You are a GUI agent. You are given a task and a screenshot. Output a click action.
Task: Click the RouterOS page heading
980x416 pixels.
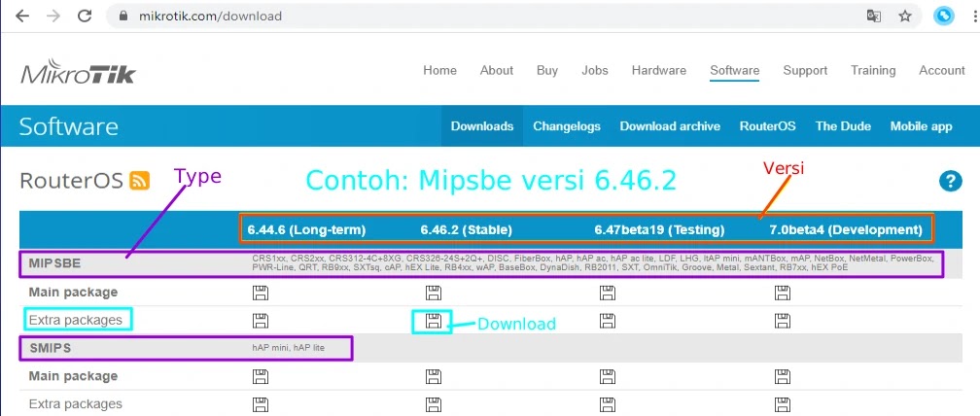pos(71,181)
